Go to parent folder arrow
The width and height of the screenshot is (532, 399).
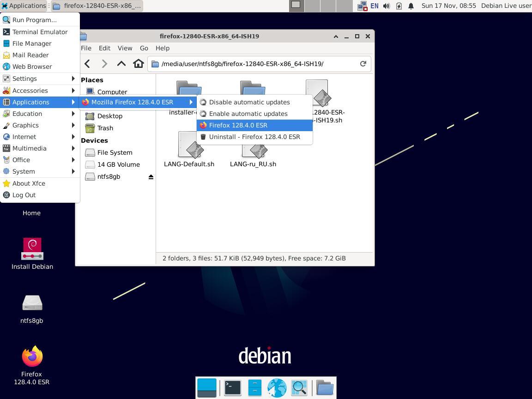pyautogui.click(x=121, y=64)
